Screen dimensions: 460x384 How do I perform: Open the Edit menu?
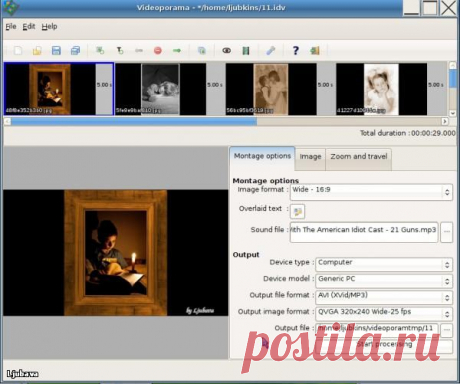[x=29, y=26]
